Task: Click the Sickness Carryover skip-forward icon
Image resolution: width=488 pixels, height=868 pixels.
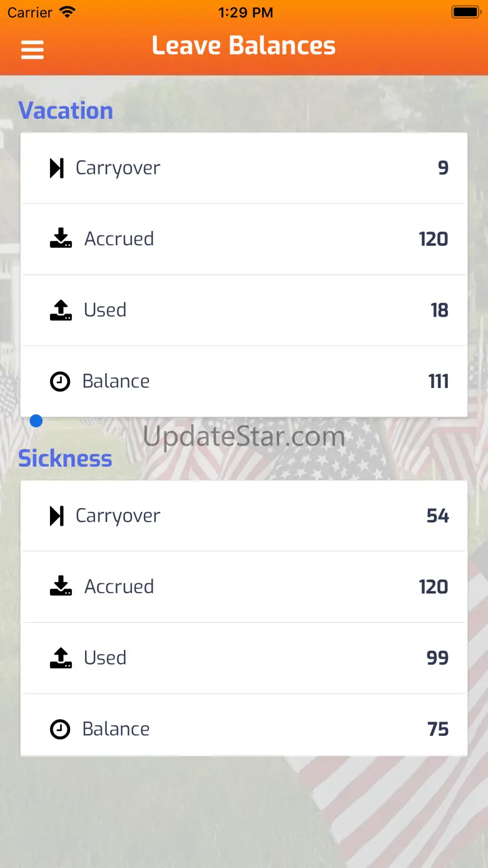Action: (57, 516)
